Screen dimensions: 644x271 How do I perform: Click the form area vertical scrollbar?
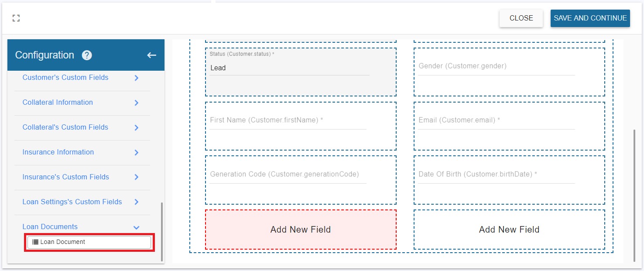(x=634, y=196)
